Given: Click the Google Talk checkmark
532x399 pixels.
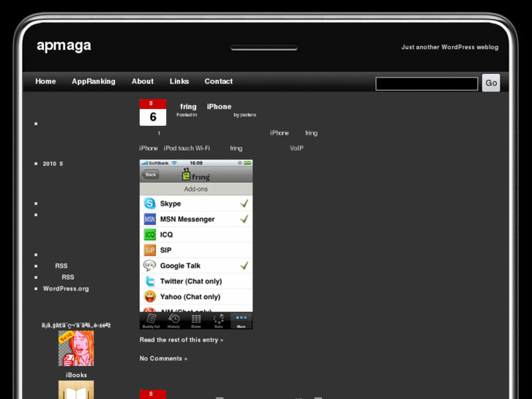Looking at the screenshot, I should [x=244, y=266].
